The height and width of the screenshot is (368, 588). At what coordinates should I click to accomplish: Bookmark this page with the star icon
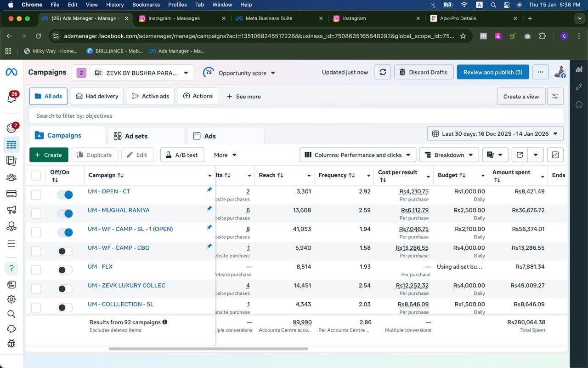coord(463,36)
